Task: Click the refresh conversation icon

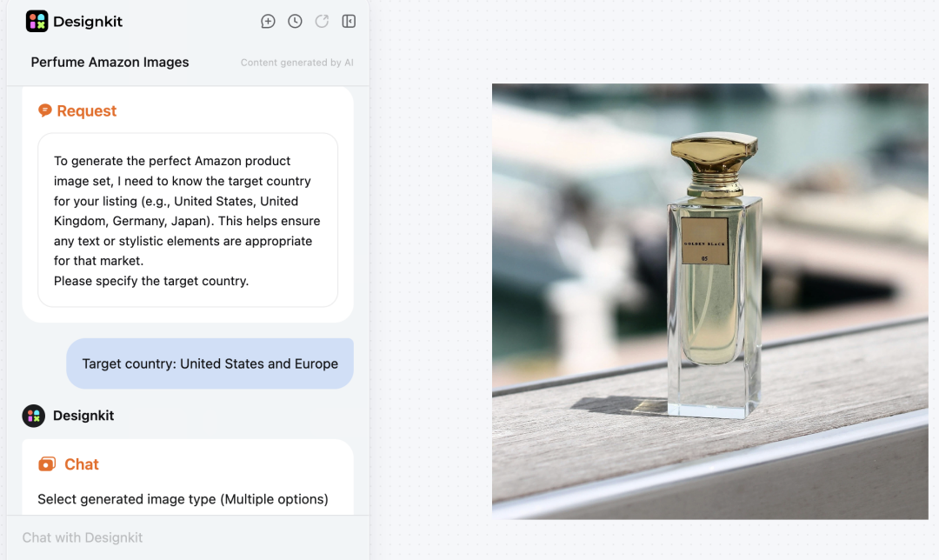Action: pyautogui.click(x=322, y=21)
